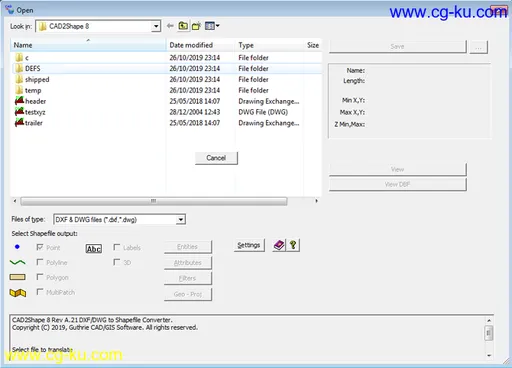Click the Cancel button
The width and height of the screenshot is (512, 368).
pos(216,158)
